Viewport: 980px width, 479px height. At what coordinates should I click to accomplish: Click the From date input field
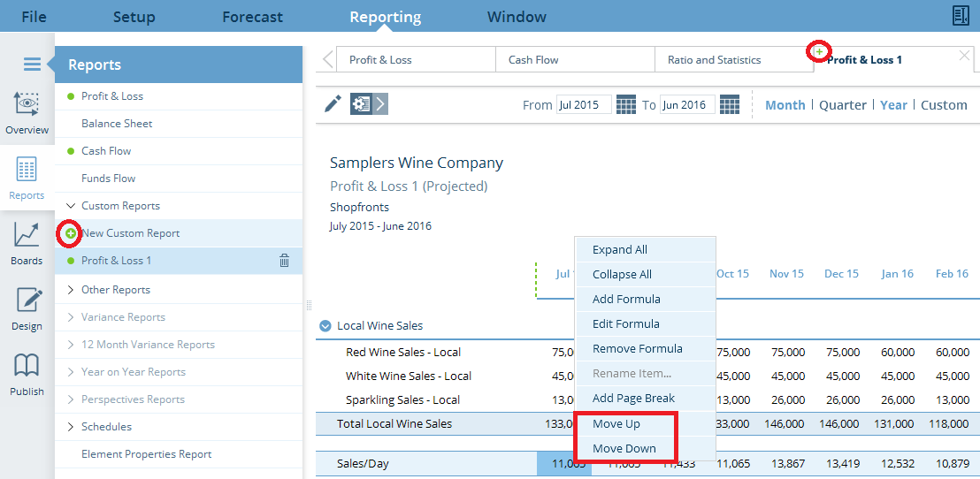[x=582, y=105]
